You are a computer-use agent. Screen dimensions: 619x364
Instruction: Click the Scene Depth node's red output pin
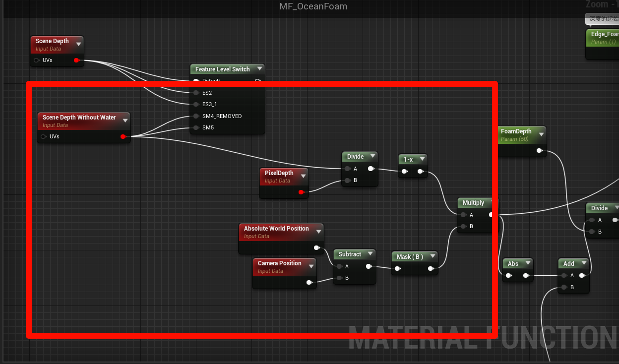tap(76, 61)
